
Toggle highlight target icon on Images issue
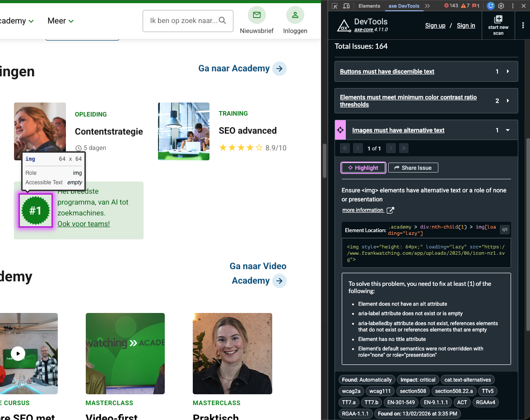340,130
